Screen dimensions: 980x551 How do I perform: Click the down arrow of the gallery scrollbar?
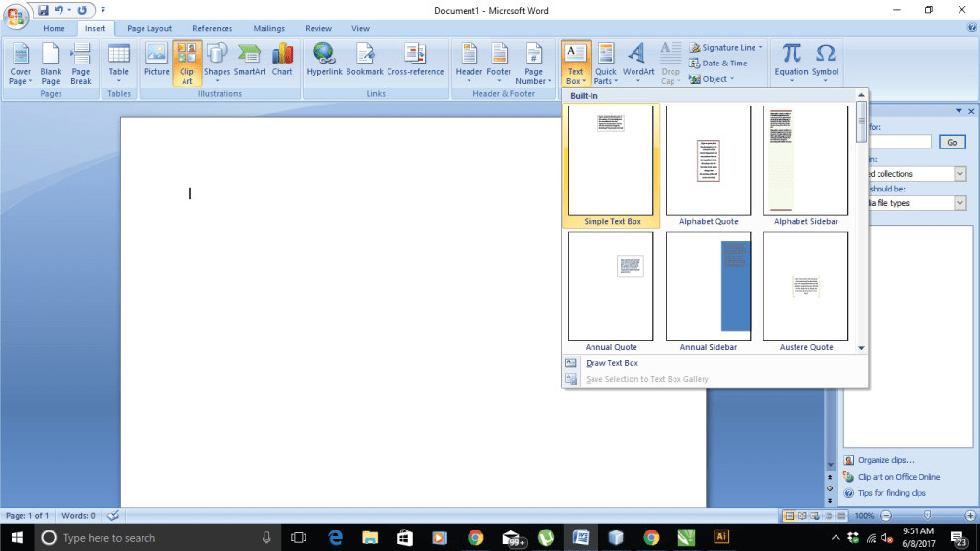pyautogui.click(x=861, y=348)
